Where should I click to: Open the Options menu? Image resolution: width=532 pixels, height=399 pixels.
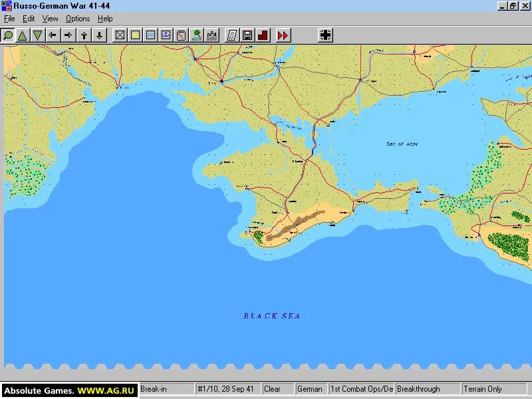(x=78, y=19)
